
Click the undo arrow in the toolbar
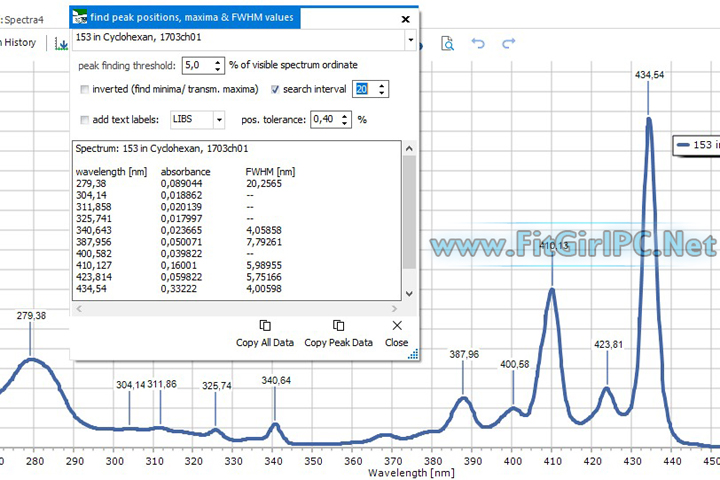478,43
